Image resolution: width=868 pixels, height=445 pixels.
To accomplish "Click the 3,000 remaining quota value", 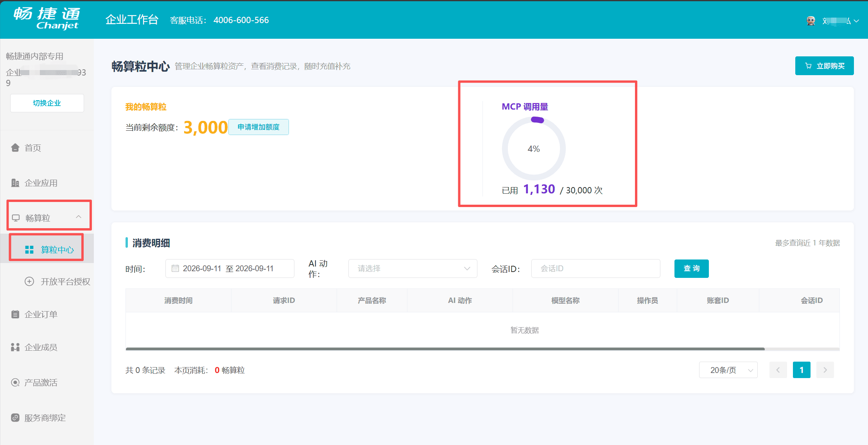I will (x=205, y=127).
